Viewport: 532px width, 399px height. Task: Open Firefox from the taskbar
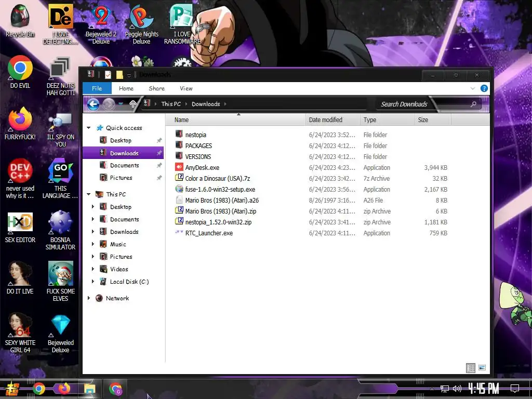64,389
